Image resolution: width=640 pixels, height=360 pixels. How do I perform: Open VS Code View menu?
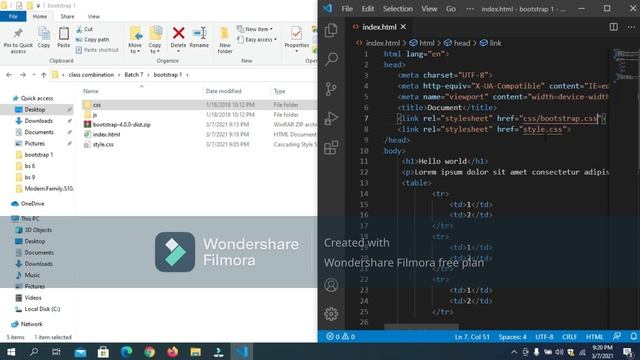click(x=429, y=9)
